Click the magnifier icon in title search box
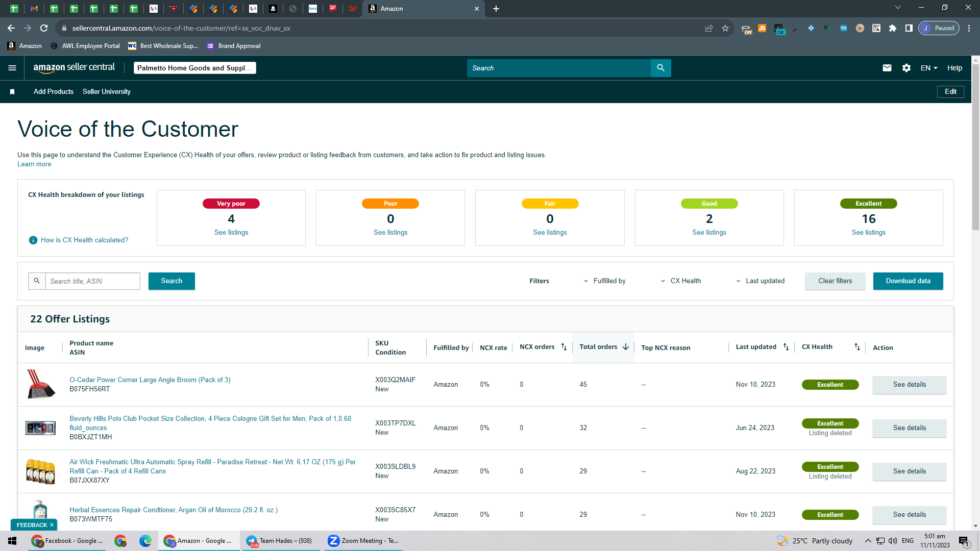The height and width of the screenshot is (551, 980). point(37,281)
